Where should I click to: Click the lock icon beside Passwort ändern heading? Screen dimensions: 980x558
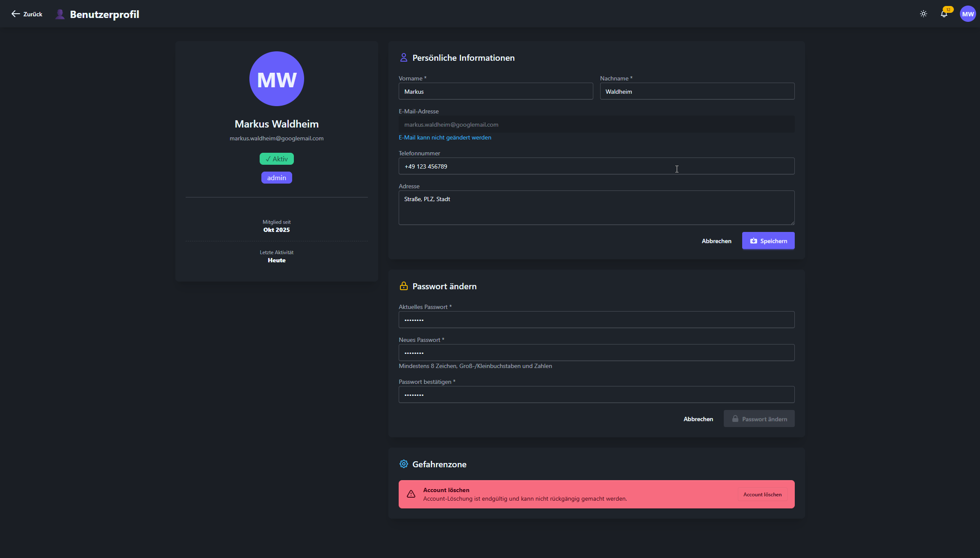[403, 286]
